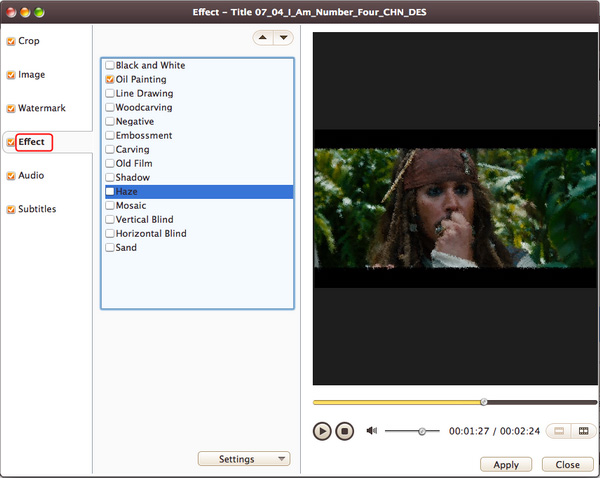This screenshot has height=478, width=600.
Task: Toggle the Effect tab checkbox
Action: [x=11, y=142]
